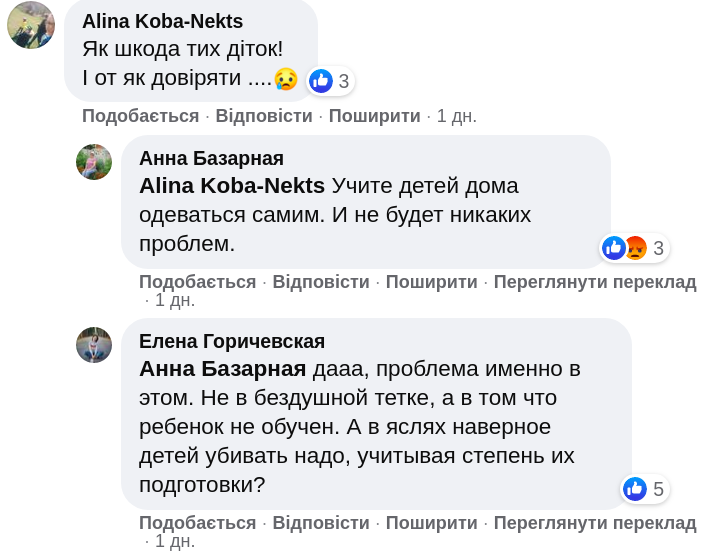Open Анна Базарная author name link
Viewport: 724px width, 555px height.
(211, 158)
